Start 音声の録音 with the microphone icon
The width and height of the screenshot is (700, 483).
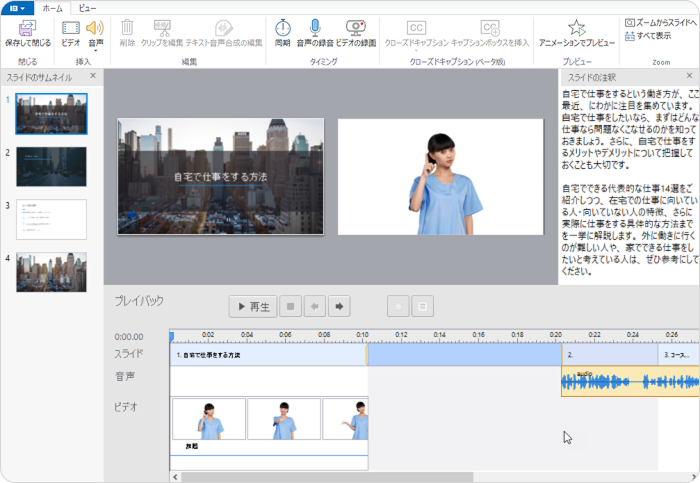314,28
